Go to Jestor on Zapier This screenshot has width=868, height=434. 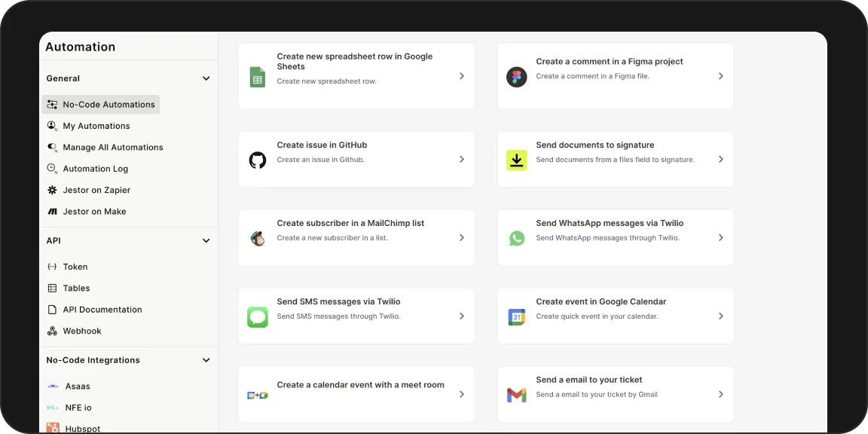[96, 191]
